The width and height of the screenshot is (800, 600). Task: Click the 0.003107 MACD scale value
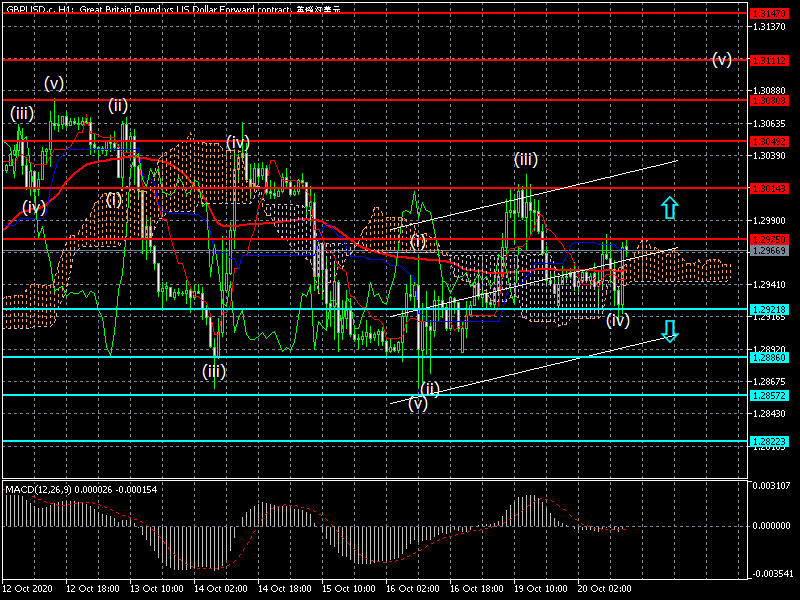[x=774, y=485]
